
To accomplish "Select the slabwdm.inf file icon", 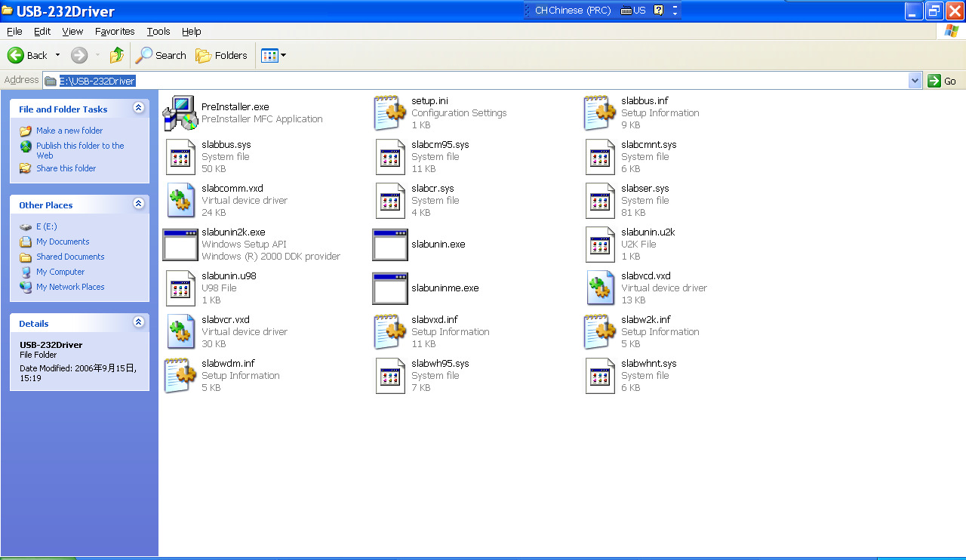I will click(x=180, y=376).
